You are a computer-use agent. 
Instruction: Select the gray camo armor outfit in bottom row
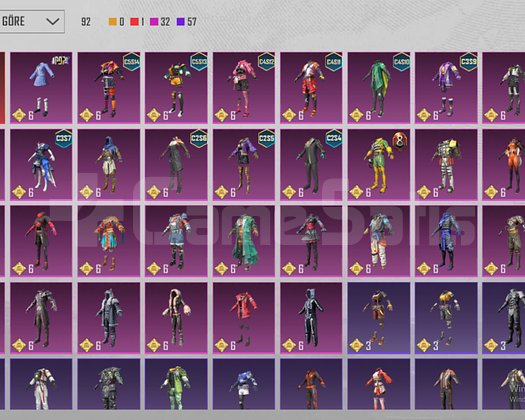coord(109,384)
